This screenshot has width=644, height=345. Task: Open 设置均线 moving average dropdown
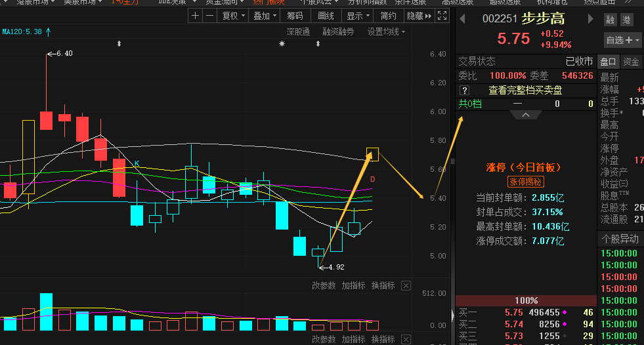click(385, 31)
